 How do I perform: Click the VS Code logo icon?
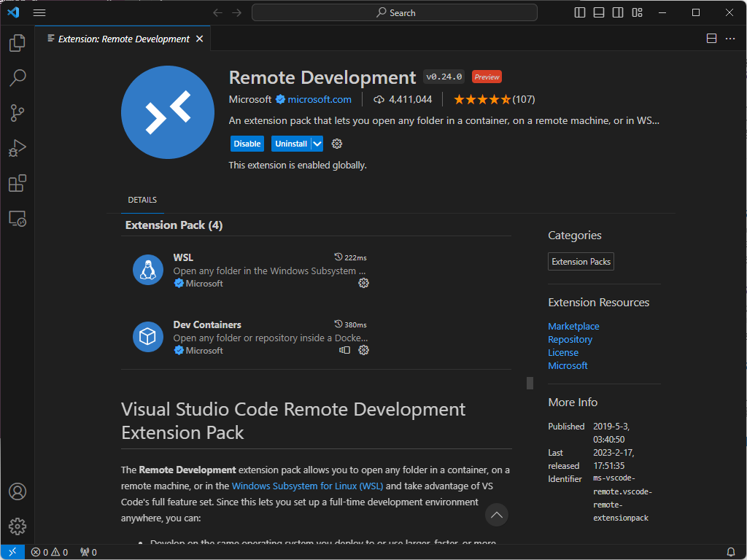pos(13,12)
